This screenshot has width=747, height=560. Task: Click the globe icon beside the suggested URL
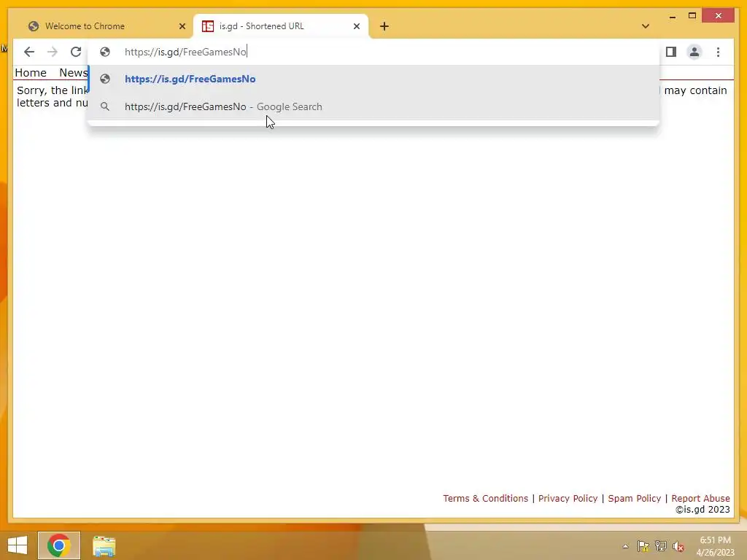[x=105, y=79]
